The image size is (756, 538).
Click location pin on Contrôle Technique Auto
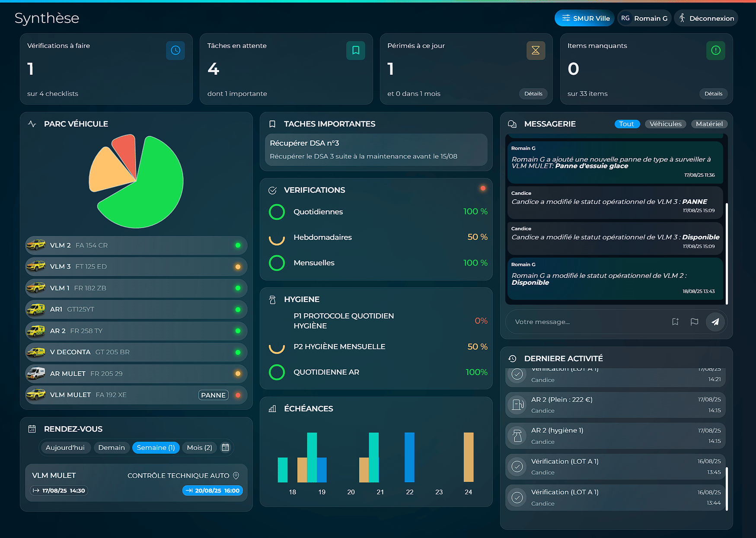tap(236, 476)
